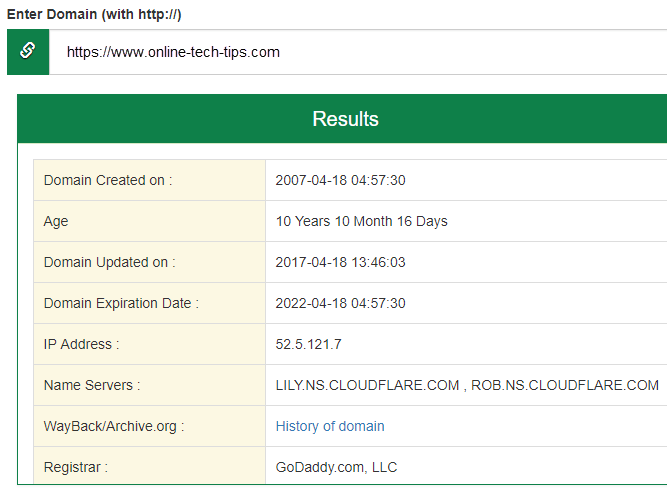The image size is (667, 494).
Task: Click the 2017-04-18 13:46:03 updated date value
Action: [x=340, y=262]
